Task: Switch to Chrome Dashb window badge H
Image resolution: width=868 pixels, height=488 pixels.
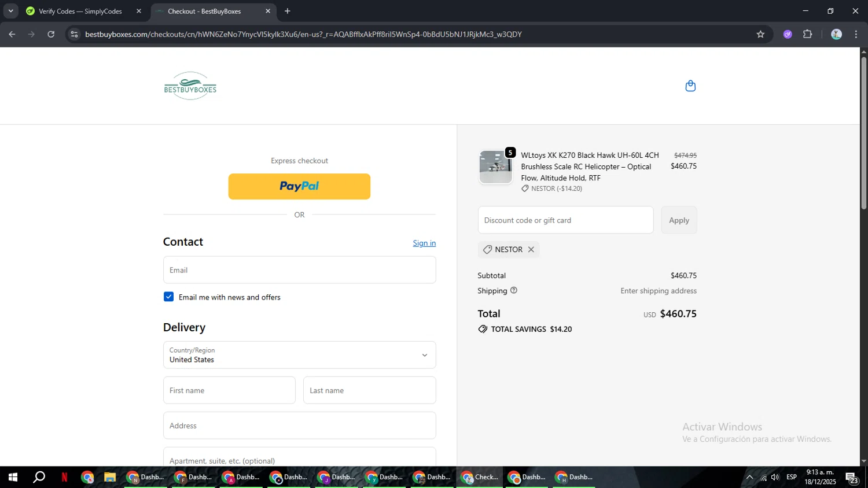Action: pyautogui.click(x=574, y=477)
